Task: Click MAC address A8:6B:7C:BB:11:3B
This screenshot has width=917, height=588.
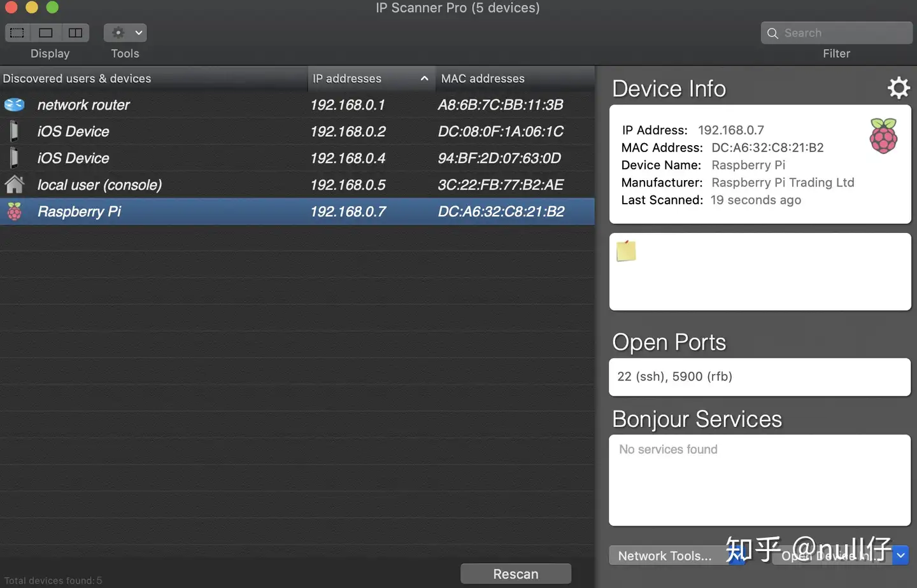Action: 501,104
